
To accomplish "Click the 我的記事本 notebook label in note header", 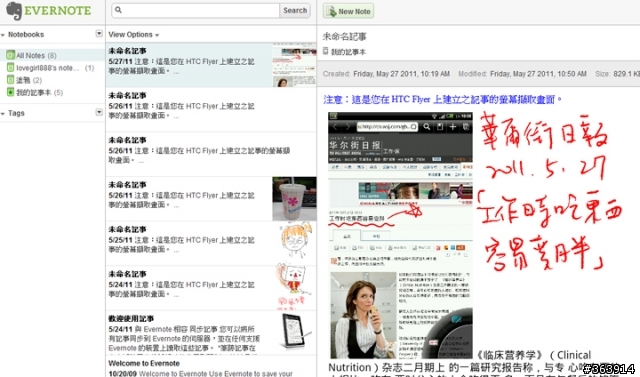I will 348,52.
